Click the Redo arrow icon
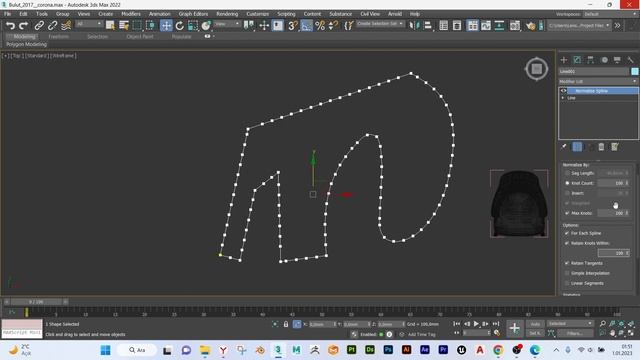Screen dimensions: 640x360 [24, 26]
